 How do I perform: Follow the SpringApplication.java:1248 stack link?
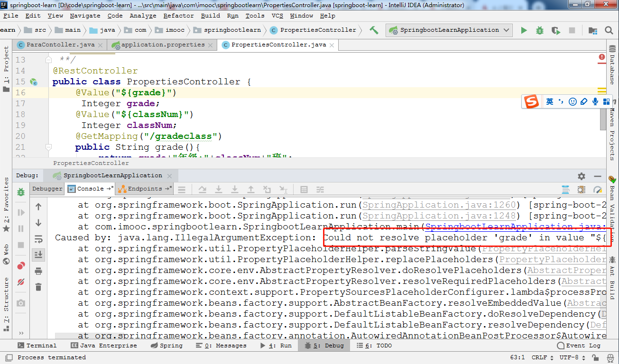click(x=439, y=216)
